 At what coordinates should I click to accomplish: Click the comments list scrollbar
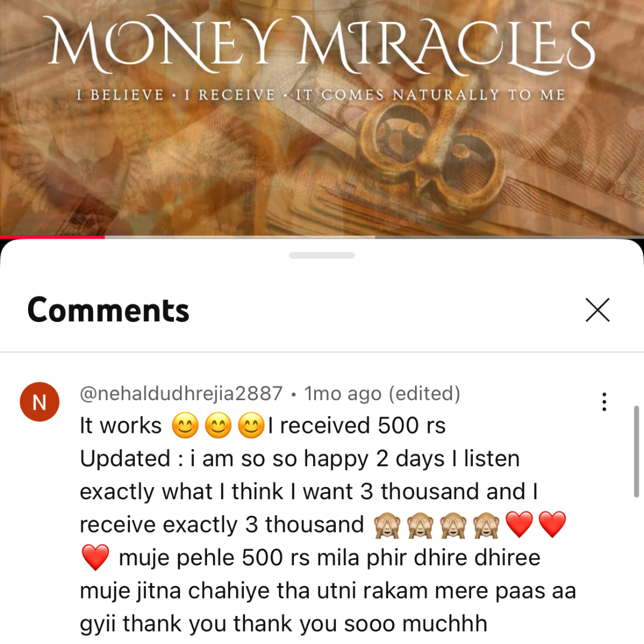(636, 451)
